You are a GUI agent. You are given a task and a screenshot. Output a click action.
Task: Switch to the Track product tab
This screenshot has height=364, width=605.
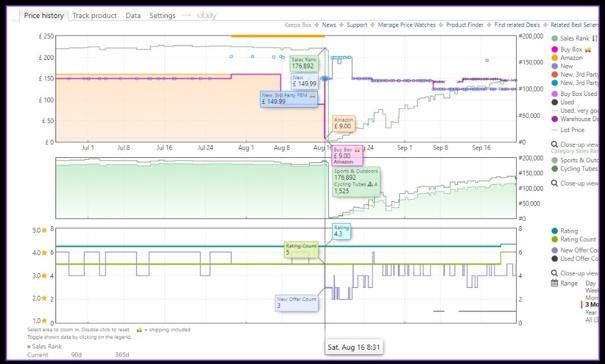click(94, 15)
